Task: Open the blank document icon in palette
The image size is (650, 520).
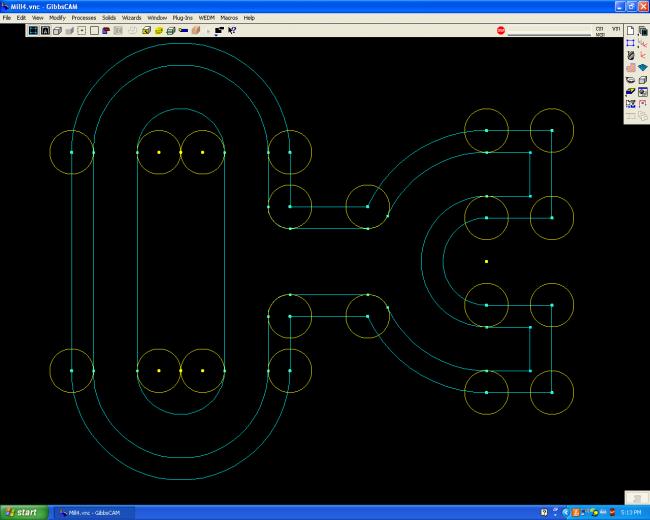Action: pyautogui.click(x=631, y=31)
